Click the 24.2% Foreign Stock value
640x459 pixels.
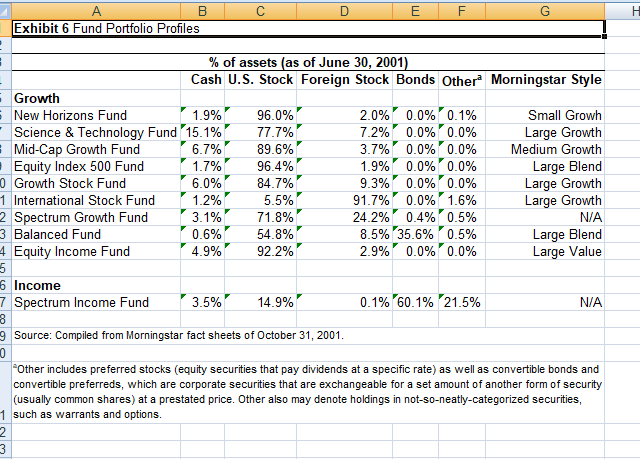click(x=344, y=217)
